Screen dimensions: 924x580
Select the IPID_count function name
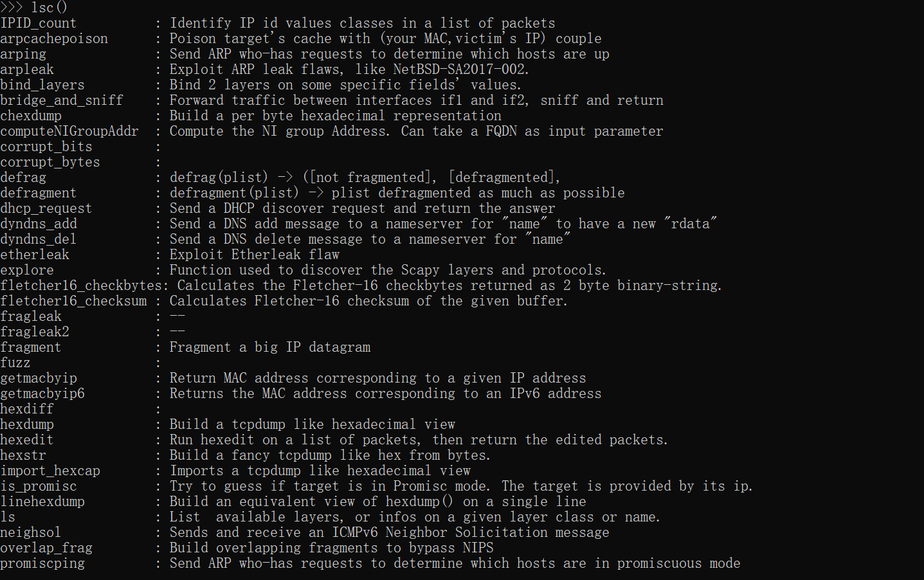tap(39, 23)
